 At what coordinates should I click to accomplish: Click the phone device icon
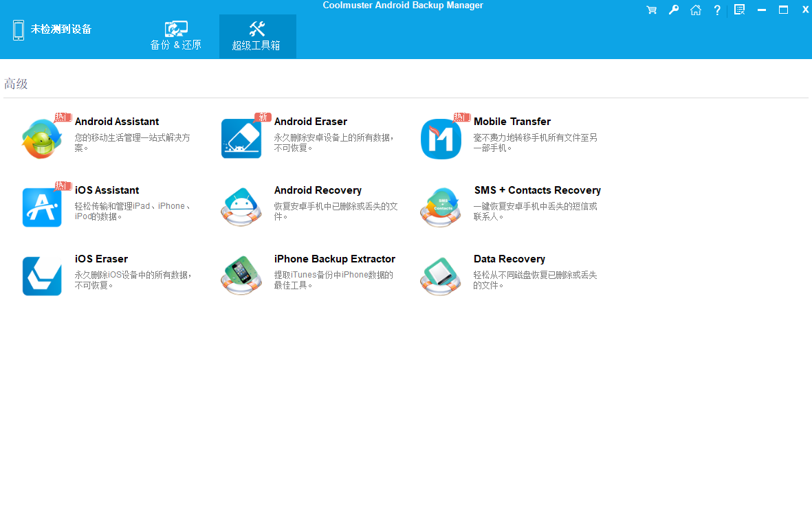19,30
